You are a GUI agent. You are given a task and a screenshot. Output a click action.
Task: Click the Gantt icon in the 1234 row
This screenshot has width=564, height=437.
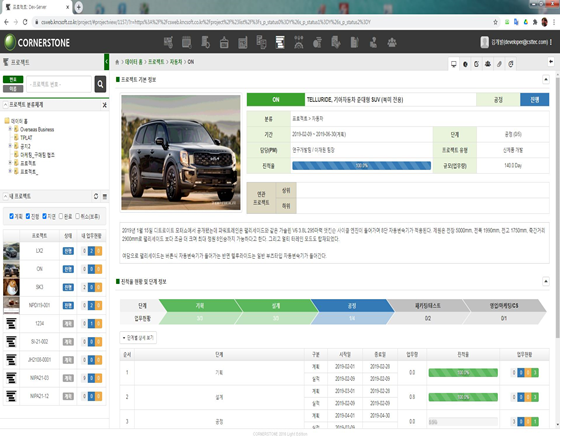(12, 324)
